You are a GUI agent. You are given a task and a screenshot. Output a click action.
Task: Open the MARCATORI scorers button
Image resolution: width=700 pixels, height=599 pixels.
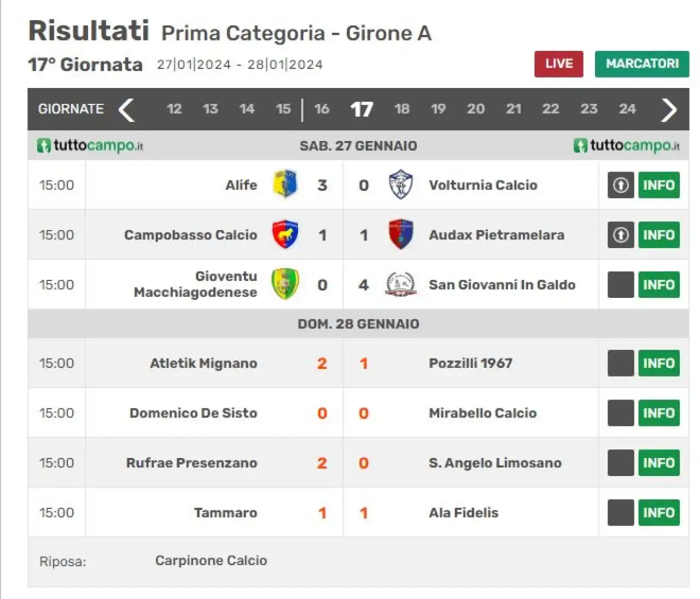pos(642,64)
